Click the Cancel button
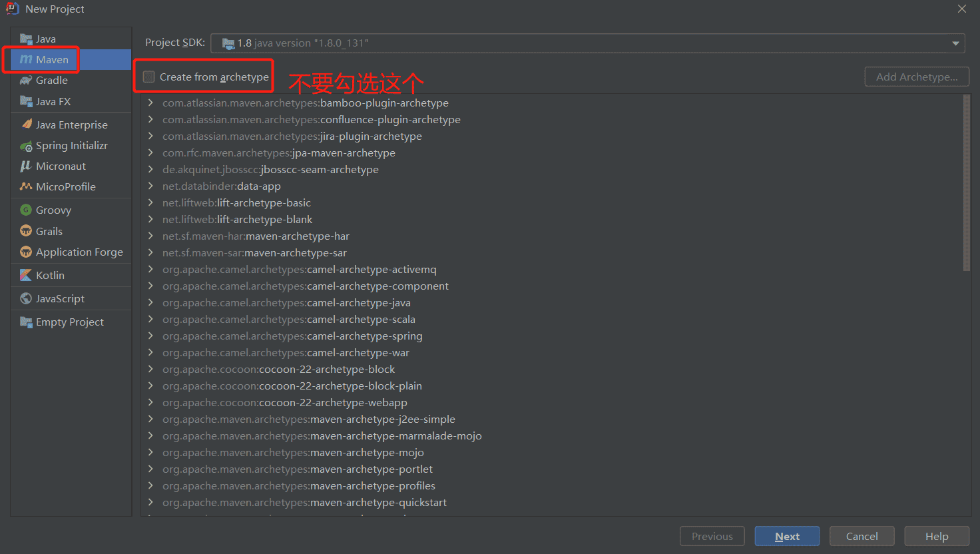The width and height of the screenshot is (980, 554). click(861, 536)
